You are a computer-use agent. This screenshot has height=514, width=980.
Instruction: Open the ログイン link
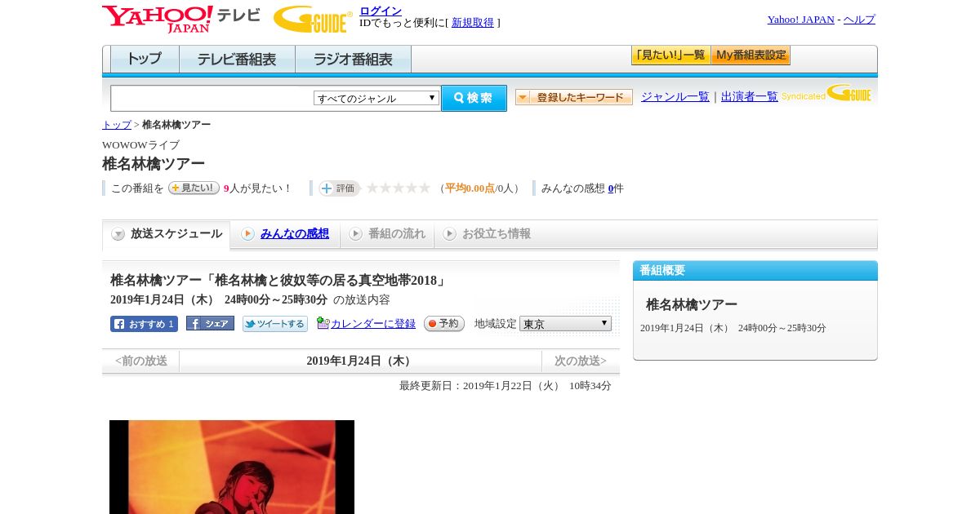[x=381, y=11]
